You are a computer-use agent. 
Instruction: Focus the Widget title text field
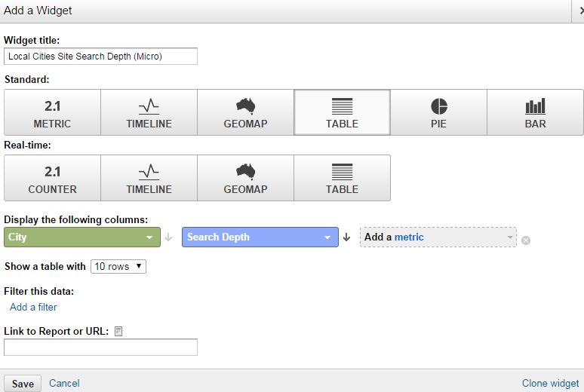point(100,57)
